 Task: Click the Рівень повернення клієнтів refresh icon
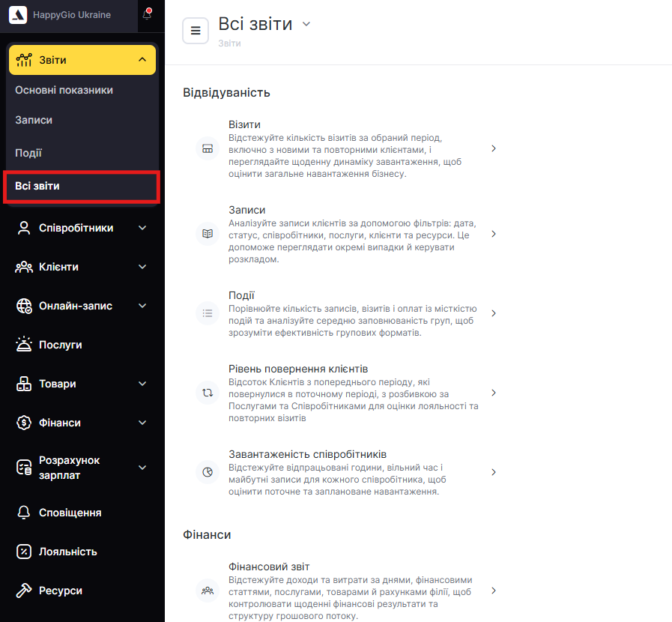click(207, 393)
